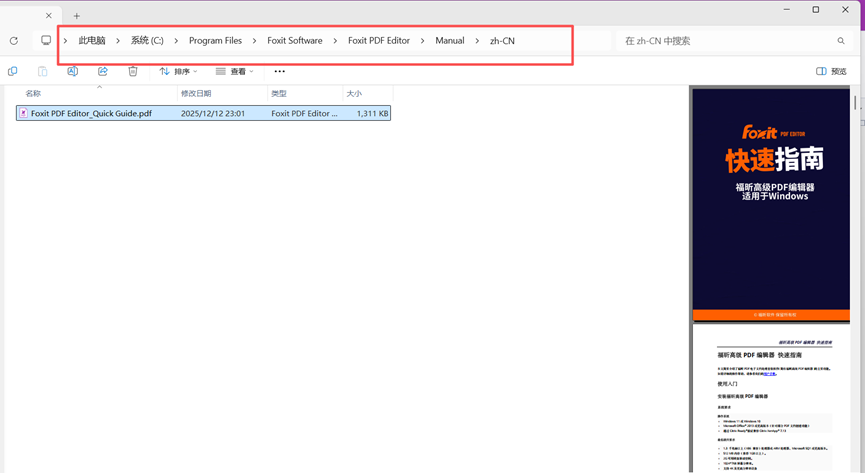Go to Program Files in the breadcrumb
The width and height of the screenshot is (865, 473).
pyautogui.click(x=215, y=41)
